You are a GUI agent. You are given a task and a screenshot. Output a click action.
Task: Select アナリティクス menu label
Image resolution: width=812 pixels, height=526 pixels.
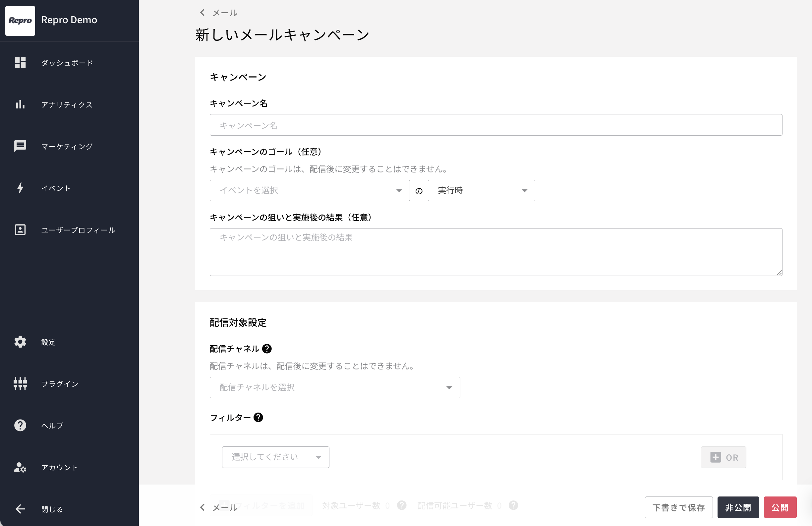click(67, 104)
